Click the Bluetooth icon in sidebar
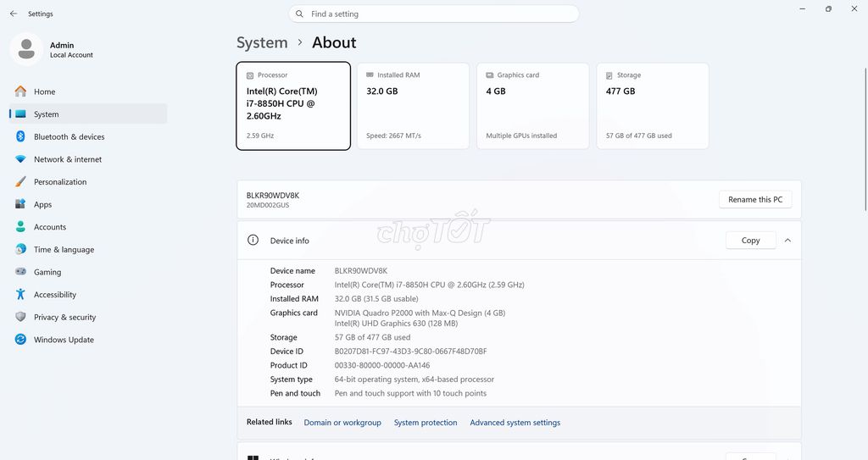This screenshot has width=868, height=460. 20,136
